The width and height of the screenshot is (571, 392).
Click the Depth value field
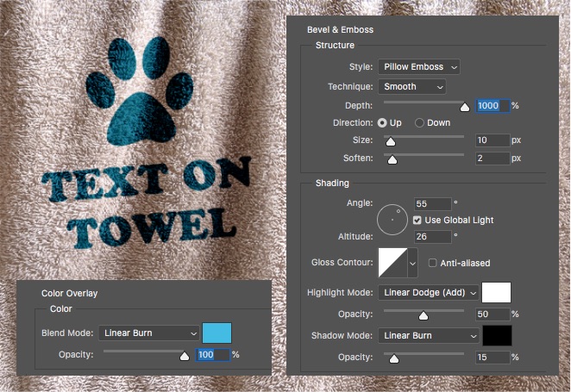492,105
